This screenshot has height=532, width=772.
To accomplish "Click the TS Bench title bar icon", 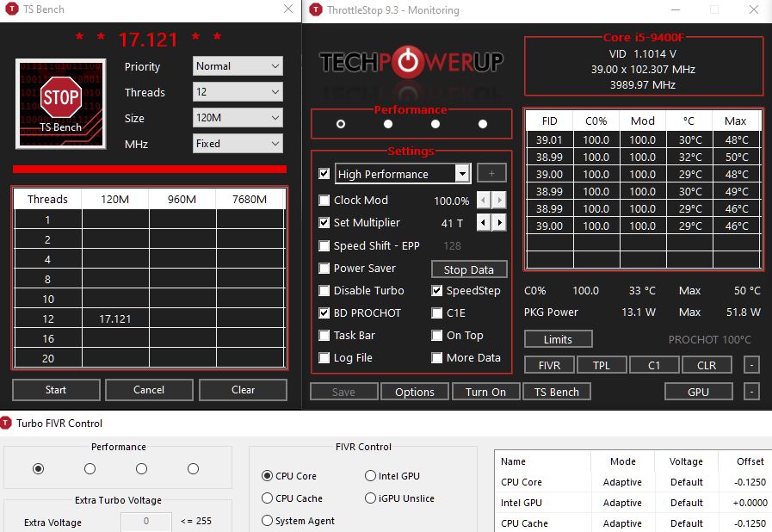I will (x=12, y=9).
